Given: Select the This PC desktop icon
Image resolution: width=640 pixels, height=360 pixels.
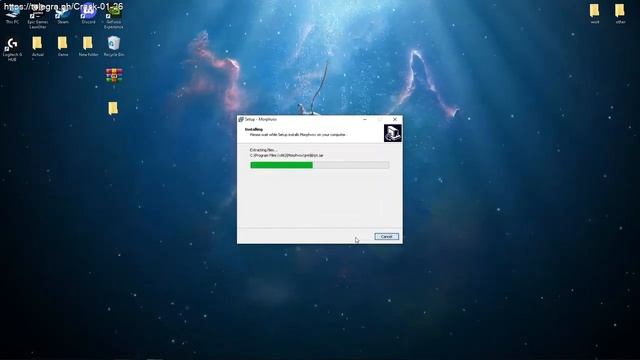Looking at the screenshot, I should click(x=12, y=15).
